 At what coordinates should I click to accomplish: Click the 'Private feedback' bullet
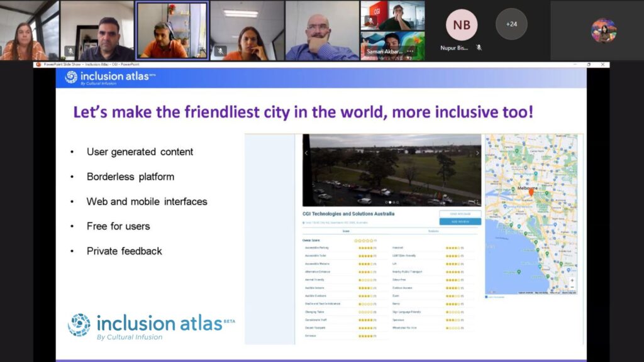coord(124,251)
